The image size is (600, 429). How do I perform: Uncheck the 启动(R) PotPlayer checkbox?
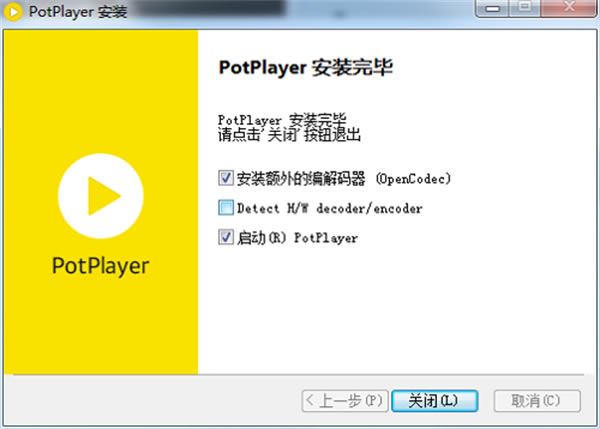[225, 238]
